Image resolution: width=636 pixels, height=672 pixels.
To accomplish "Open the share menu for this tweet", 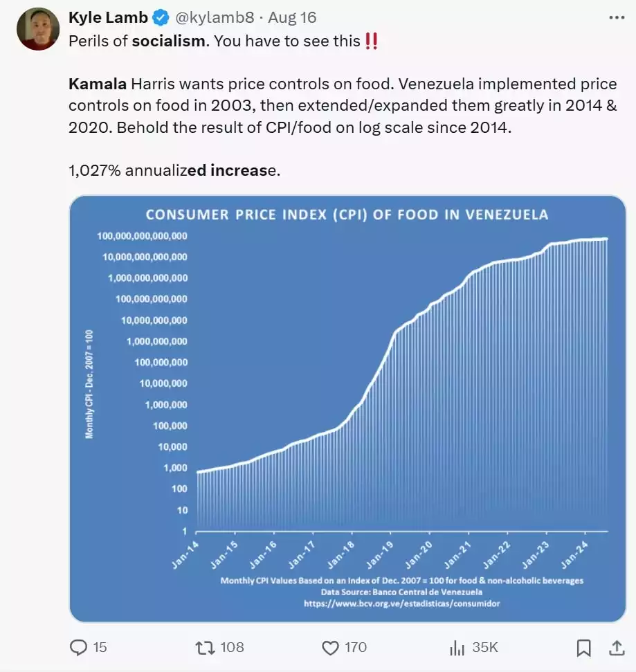I will coord(618,648).
